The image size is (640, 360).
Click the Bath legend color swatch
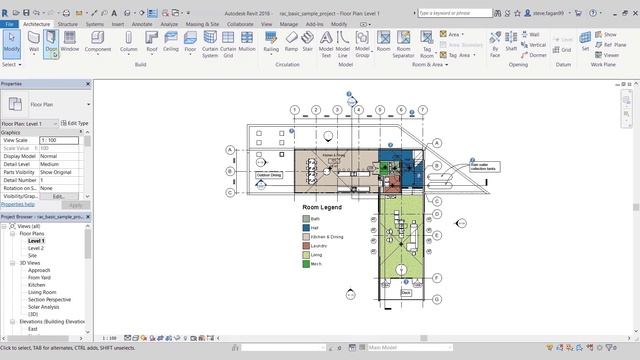point(306,219)
